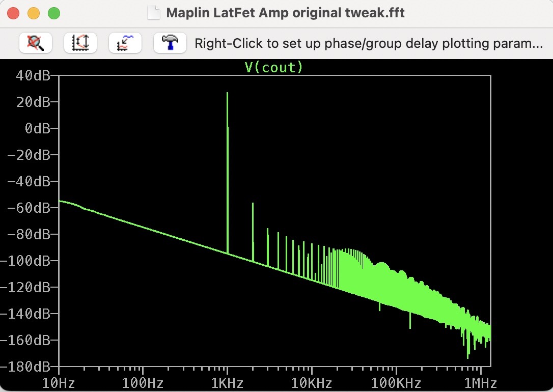This screenshot has height=392, width=553.
Task: Minimize the window with yellow button
Action: click(x=34, y=13)
